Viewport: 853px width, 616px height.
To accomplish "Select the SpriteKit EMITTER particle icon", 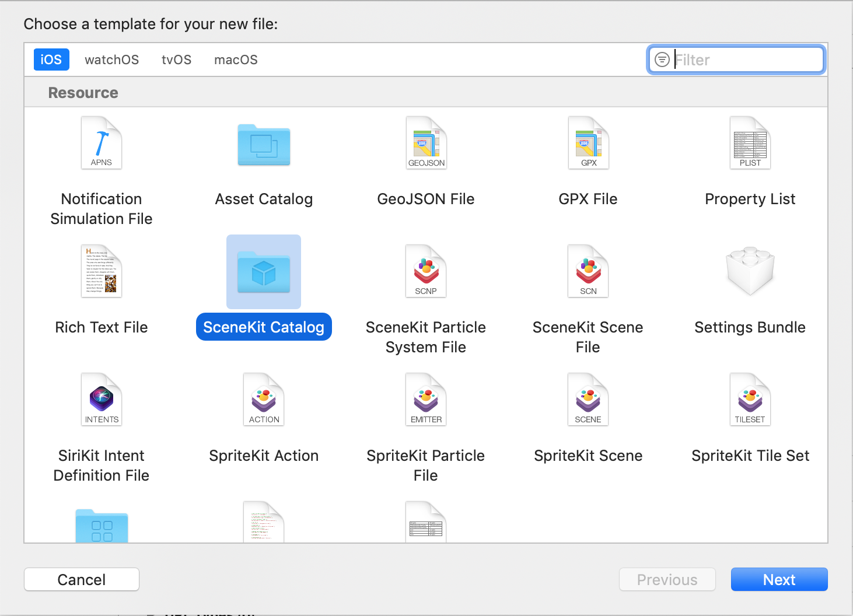I will tap(426, 400).
